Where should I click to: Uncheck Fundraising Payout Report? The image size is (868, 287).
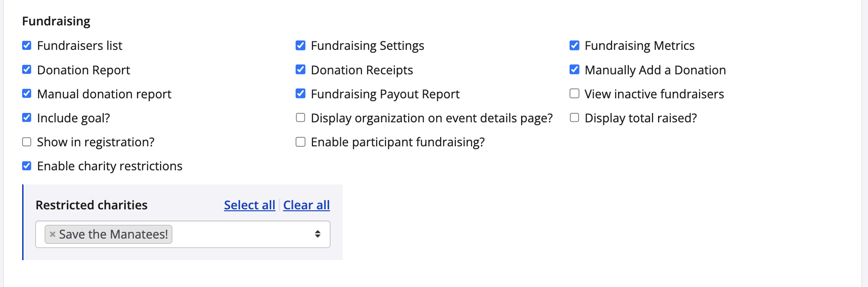tap(300, 94)
